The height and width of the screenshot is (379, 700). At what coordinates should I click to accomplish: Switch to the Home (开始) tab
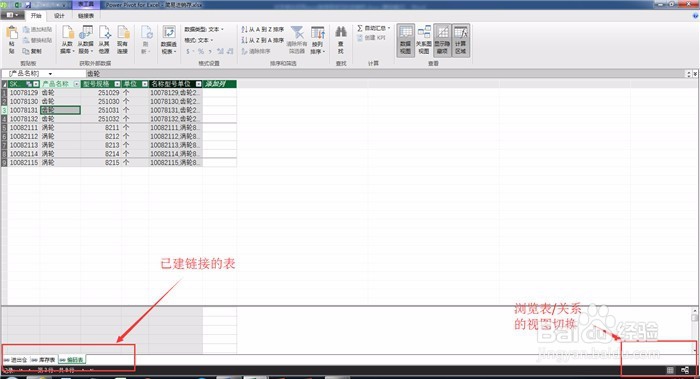pos(36,16)
